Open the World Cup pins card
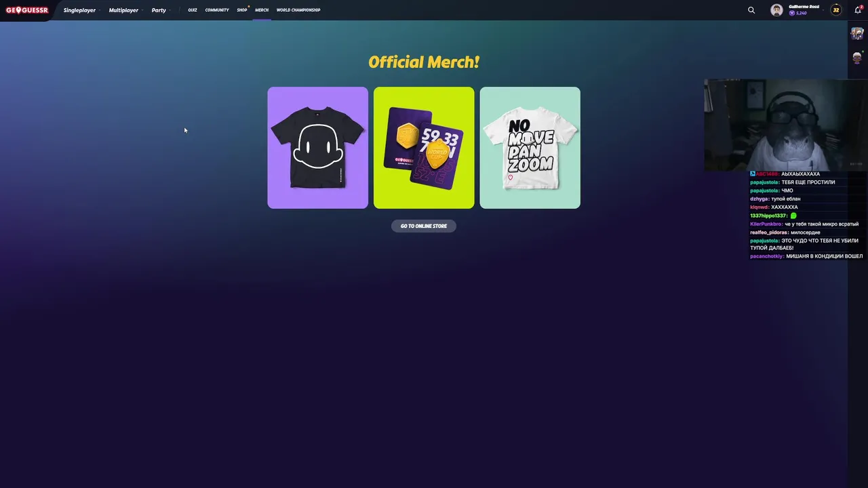The width and height of the screenshot is (868, 488). pos(424,148)
